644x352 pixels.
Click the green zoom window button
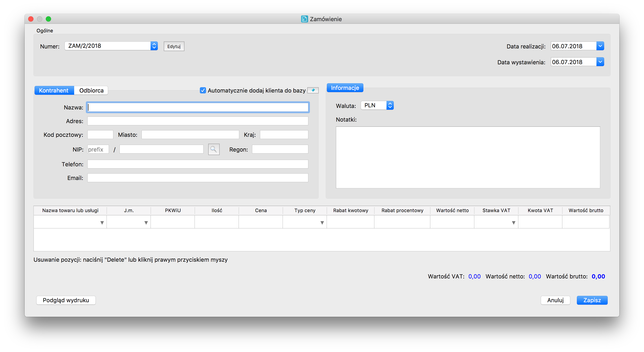click(x=48, y=19)
